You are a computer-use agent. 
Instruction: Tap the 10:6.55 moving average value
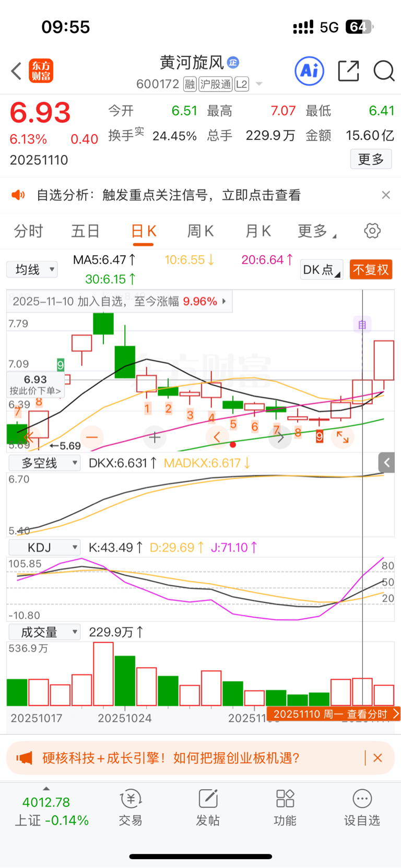pos(189,259)
